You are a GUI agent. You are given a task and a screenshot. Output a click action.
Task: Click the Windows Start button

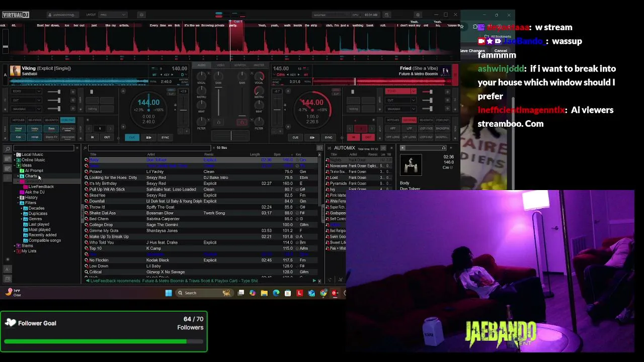[x=169, y=293]
